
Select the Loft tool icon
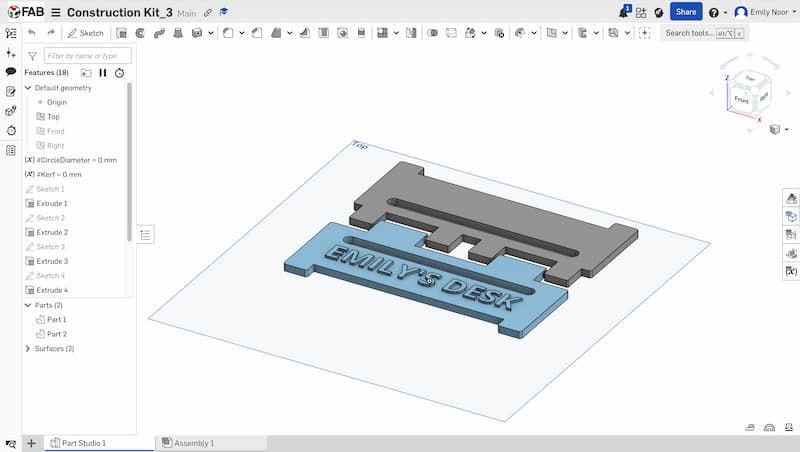(x=178, y=33)
